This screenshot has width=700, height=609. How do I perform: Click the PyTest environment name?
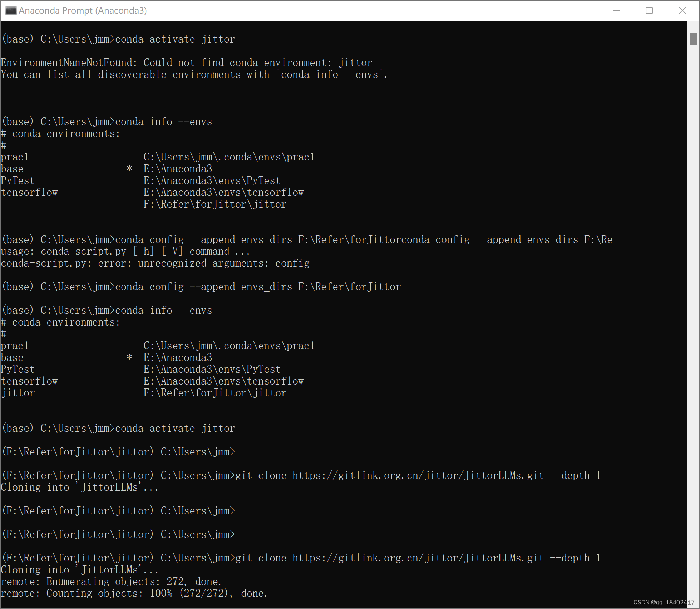[18, 369]
